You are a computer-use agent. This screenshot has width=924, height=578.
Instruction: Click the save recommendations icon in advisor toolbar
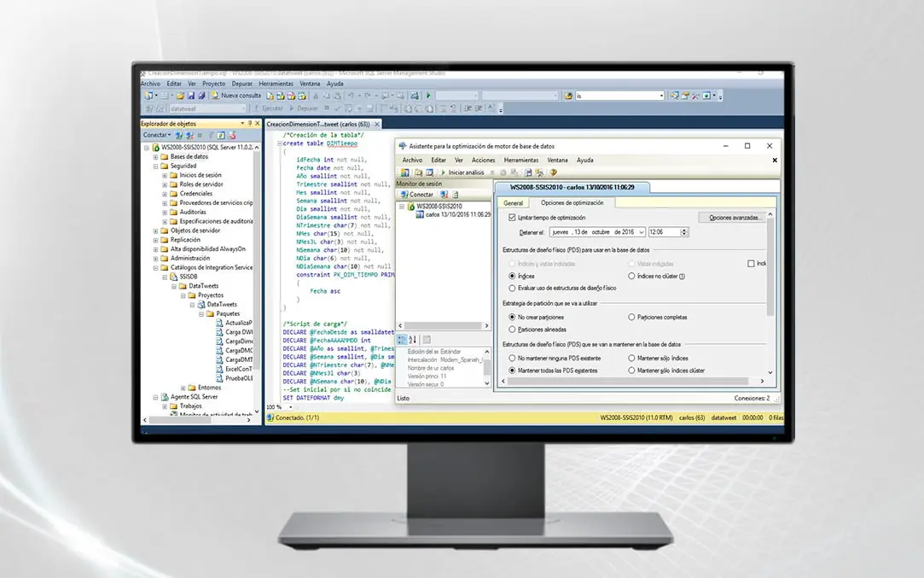[528, 172]
